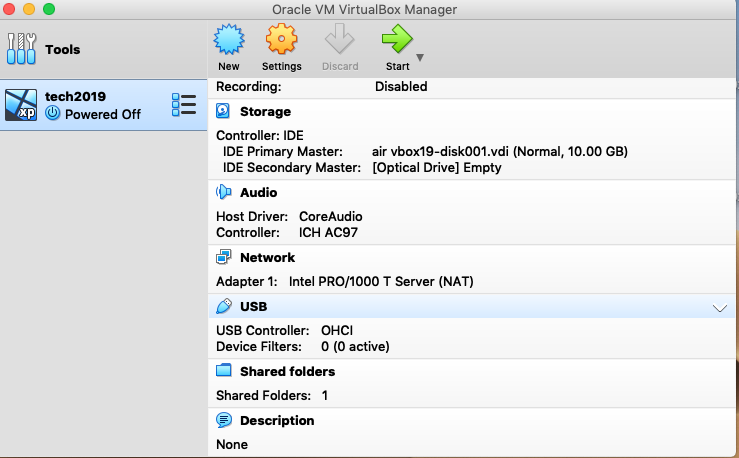Select the Tools label in sidebar
The height and width of the screenshot is (458, 739).
coord(63,49)
